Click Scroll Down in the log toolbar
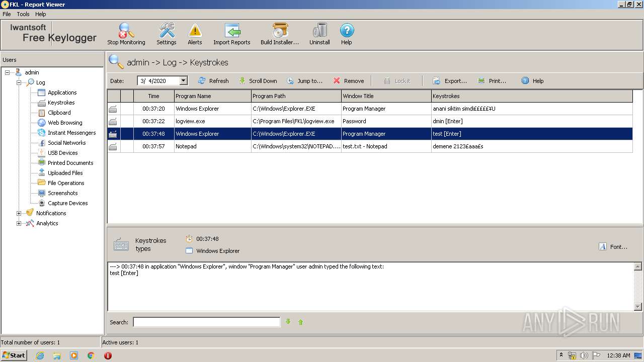 click(258, 81)
